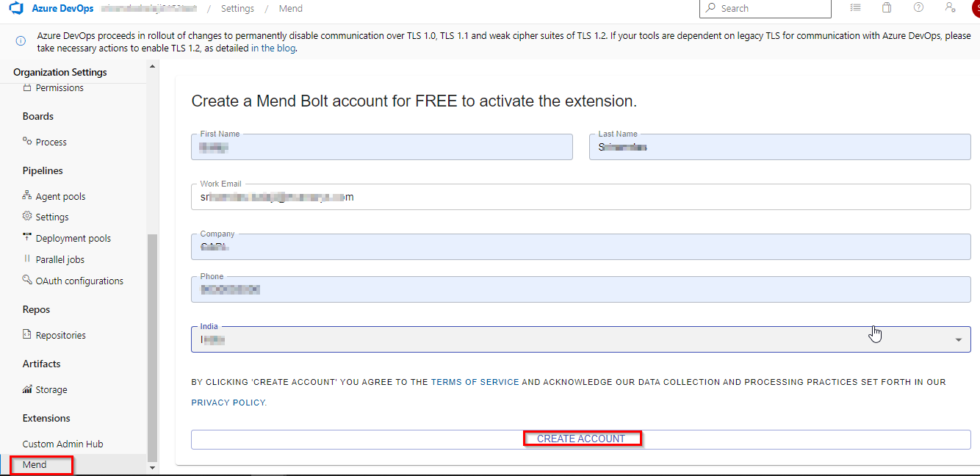Screen dimensions: 980x476
Task: Click the sidebar scroll up arrow
Action: click(153, 66)
